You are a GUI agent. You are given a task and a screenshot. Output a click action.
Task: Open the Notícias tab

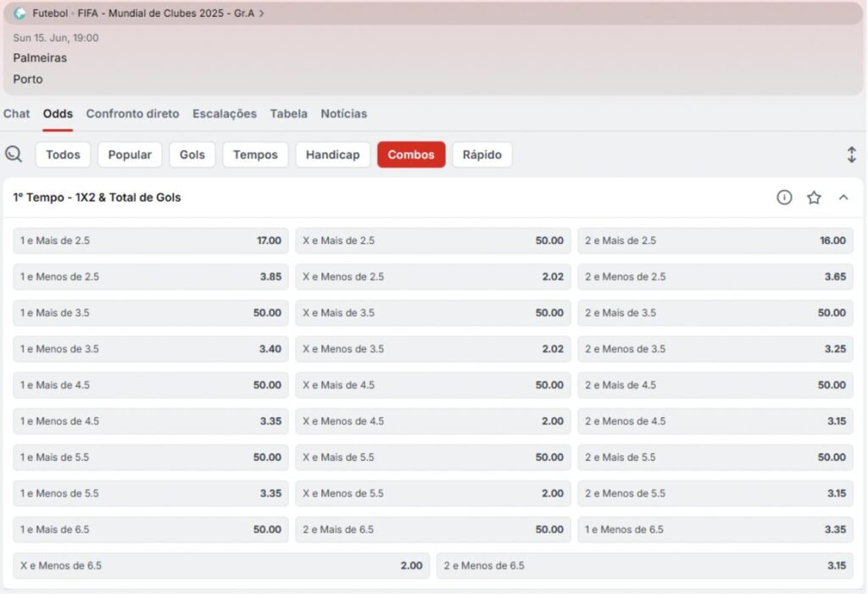point(343,114)
